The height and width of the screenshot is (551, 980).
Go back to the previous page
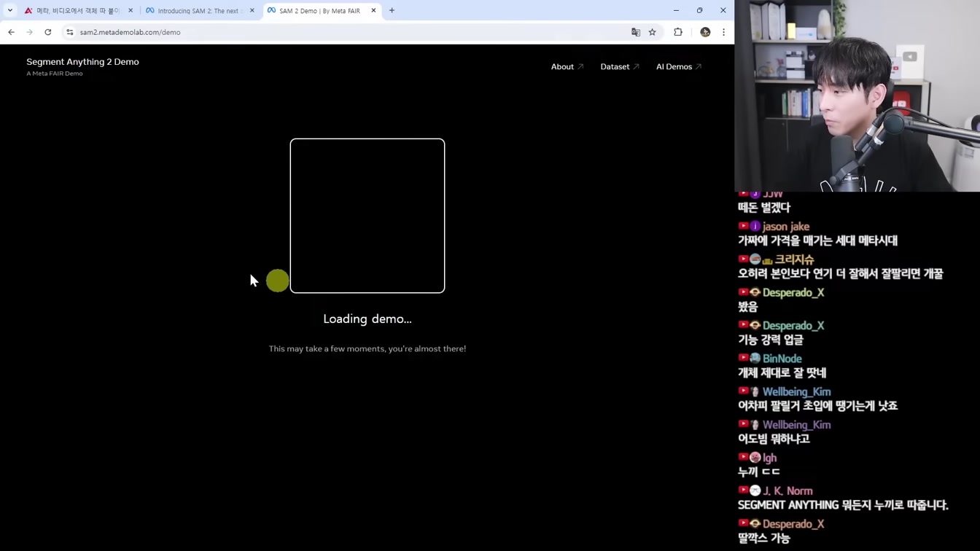point(11,32)
